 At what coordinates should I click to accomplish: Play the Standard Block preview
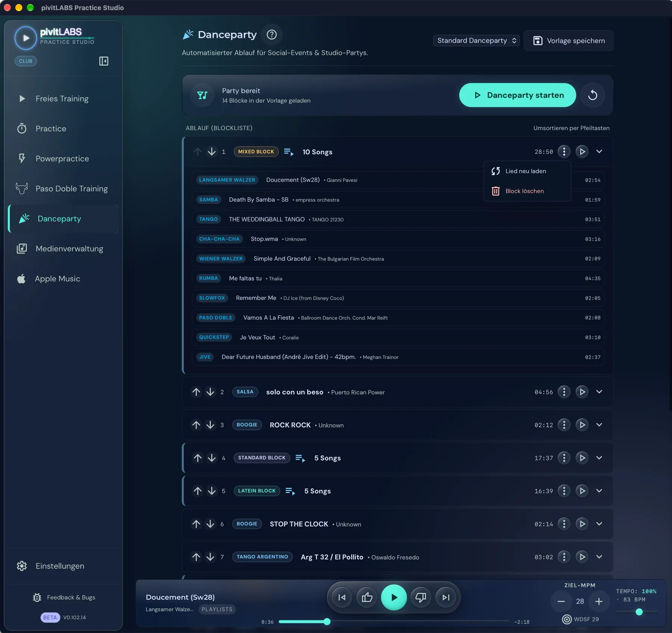tap(582, 458)
